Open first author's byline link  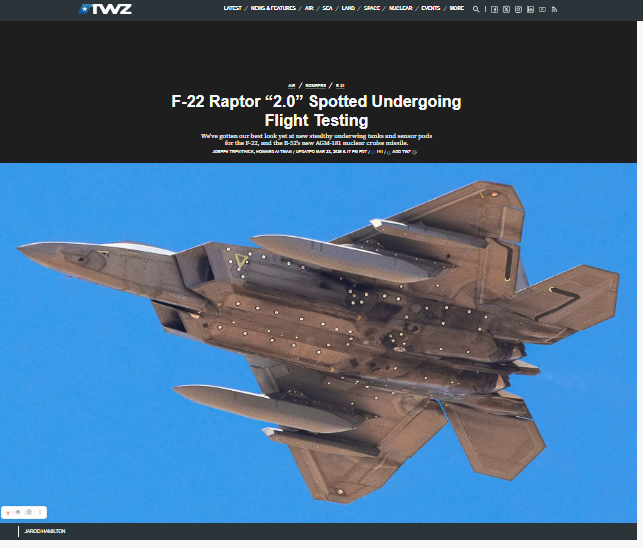tap(233, 152)
